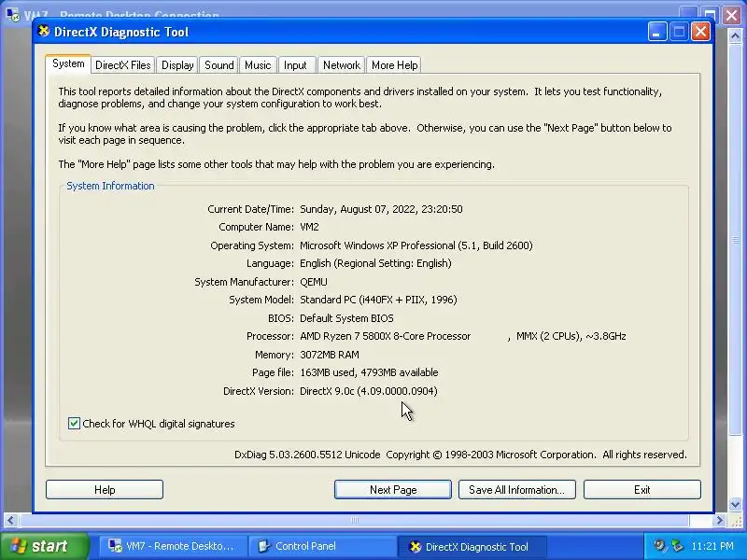The image size is (747, 560).
Task: Click the System Manufacturer value QEMU
Action: tap(314, 282)
